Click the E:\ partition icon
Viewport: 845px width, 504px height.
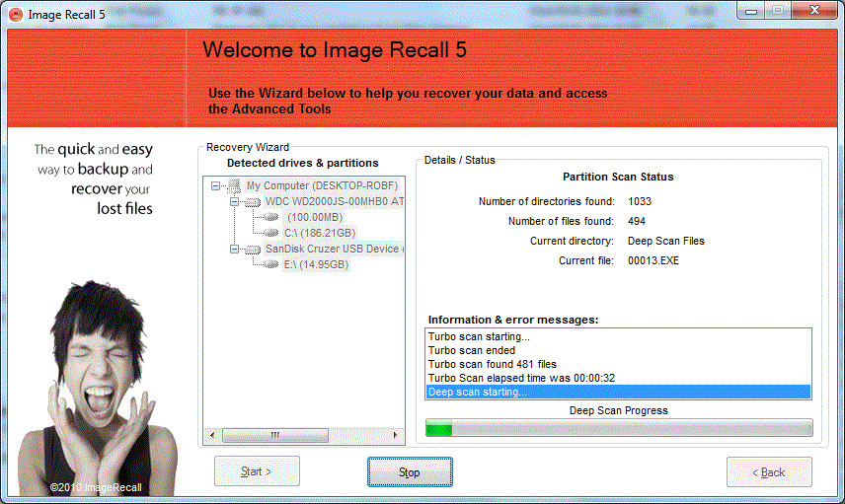click(x=271, y=265)
